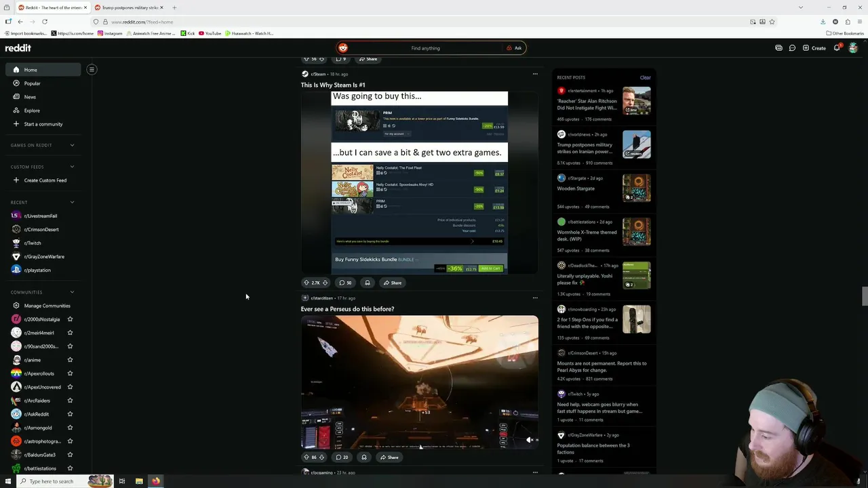Open Create Custom Feed

(x=43, y=180)
